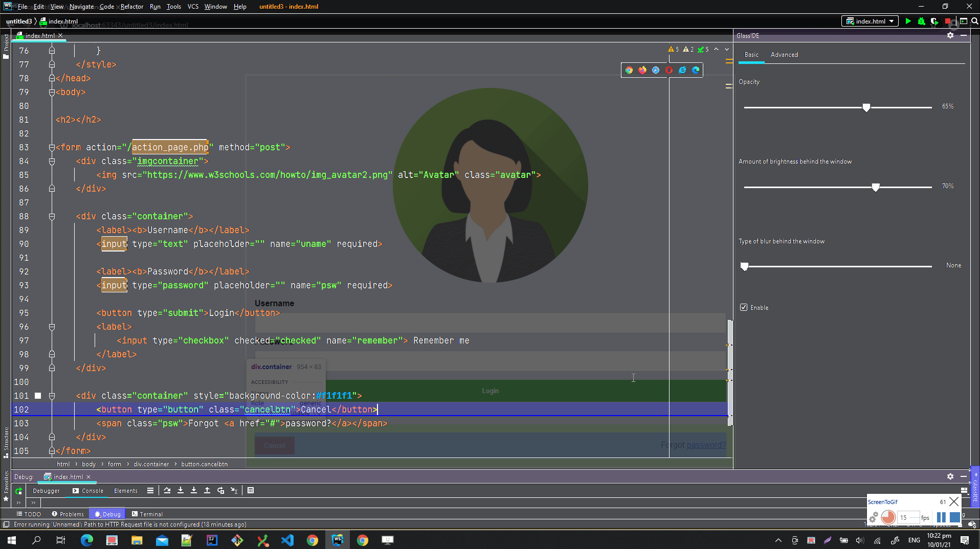Open page in Opera from browser popup

(669, 70)
